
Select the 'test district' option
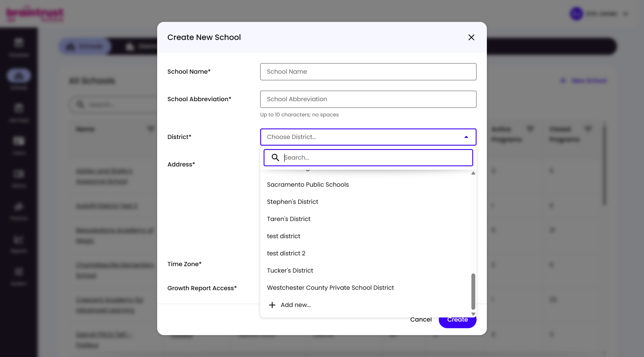coord(365,236)
